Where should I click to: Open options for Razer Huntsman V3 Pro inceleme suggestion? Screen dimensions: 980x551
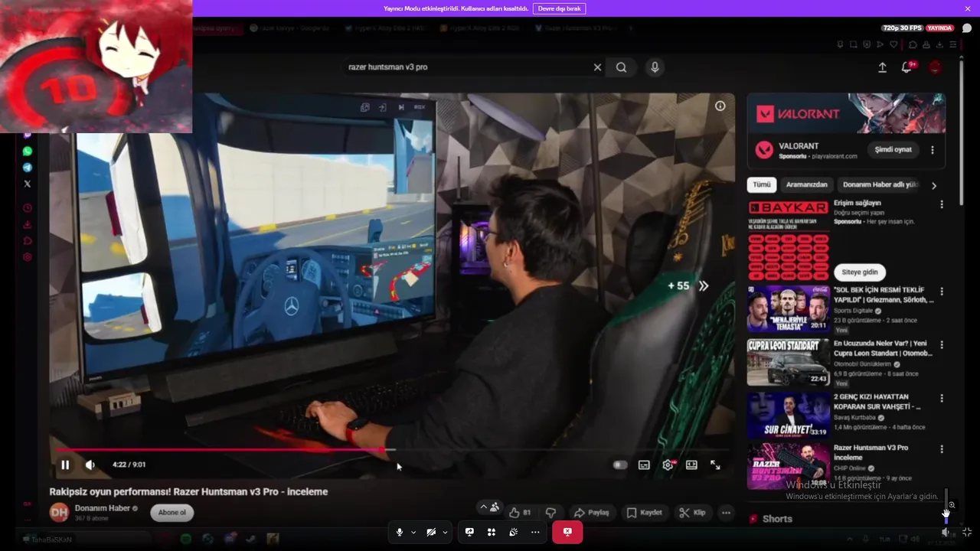942,450
